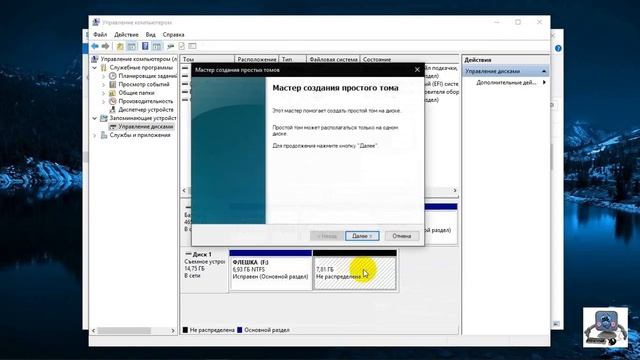Screen dimensions: 640x360
Task: Click the Далее button in the wizard
Action: tap(362, 236)
